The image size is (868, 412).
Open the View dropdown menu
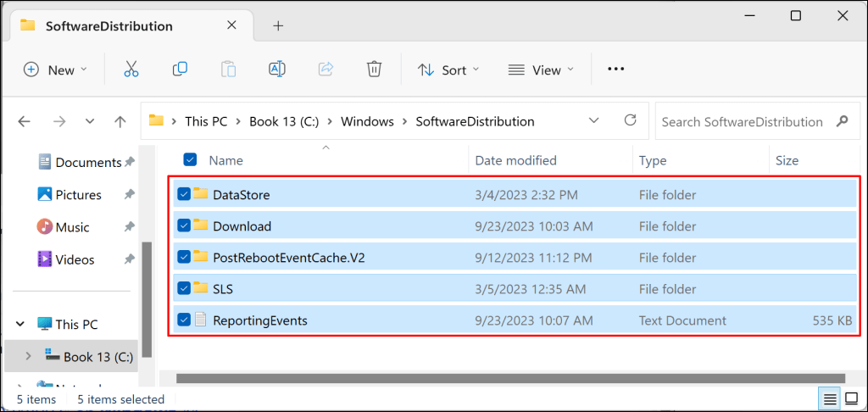tap(541, 70)
